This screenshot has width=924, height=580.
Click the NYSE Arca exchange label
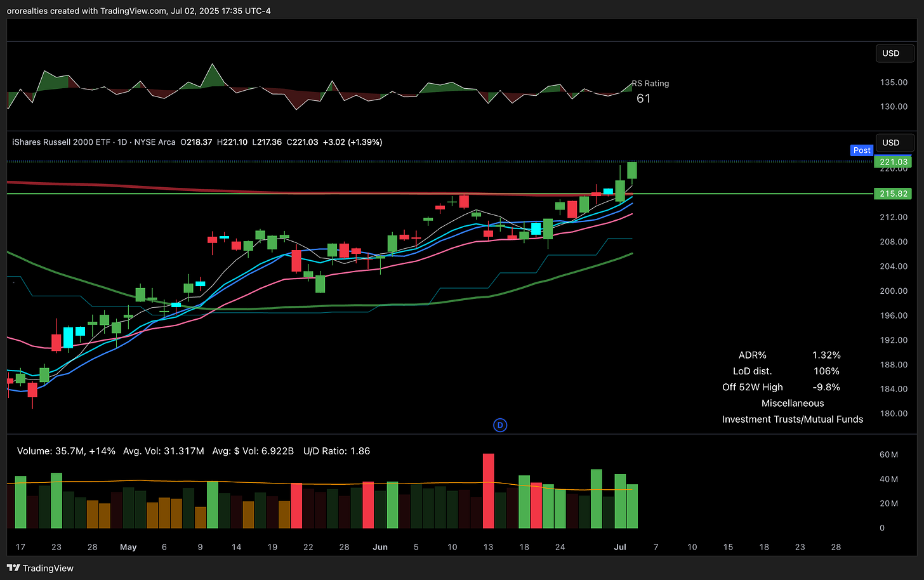[x=155, y=142]
